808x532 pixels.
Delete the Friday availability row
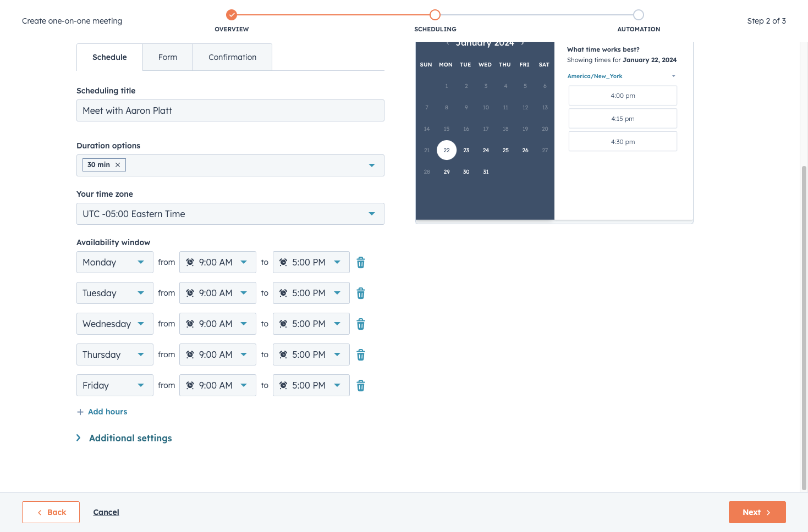[x=361, y=386]
